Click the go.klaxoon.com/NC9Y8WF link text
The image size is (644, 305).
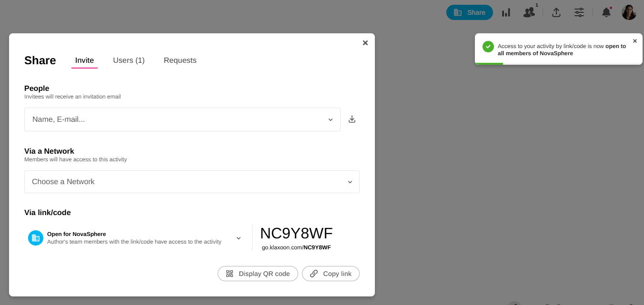pos(296,247)
